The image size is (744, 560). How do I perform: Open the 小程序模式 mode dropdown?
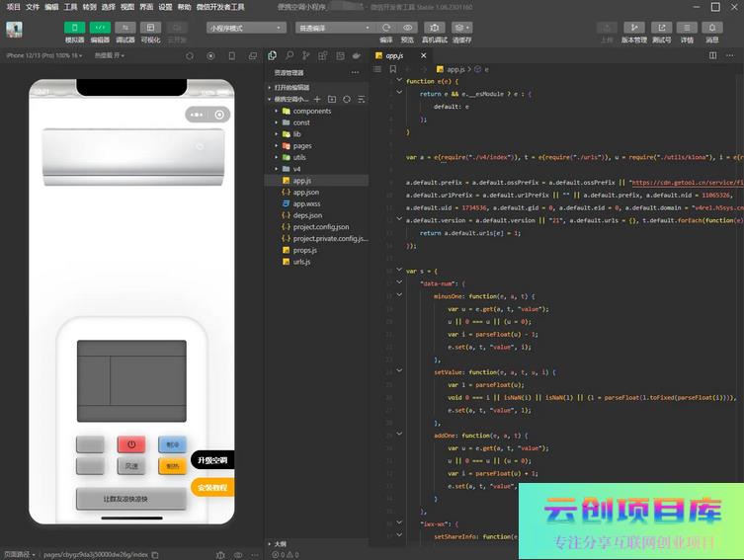[246, 28]
